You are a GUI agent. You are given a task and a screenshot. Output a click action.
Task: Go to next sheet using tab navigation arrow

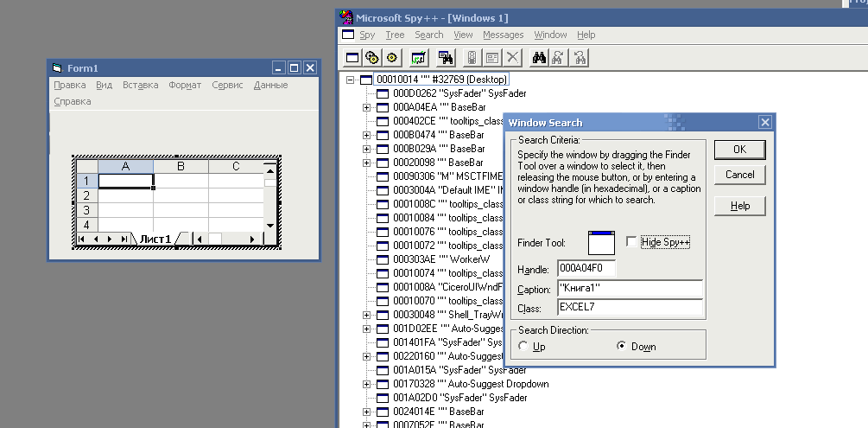coord(110,239)
